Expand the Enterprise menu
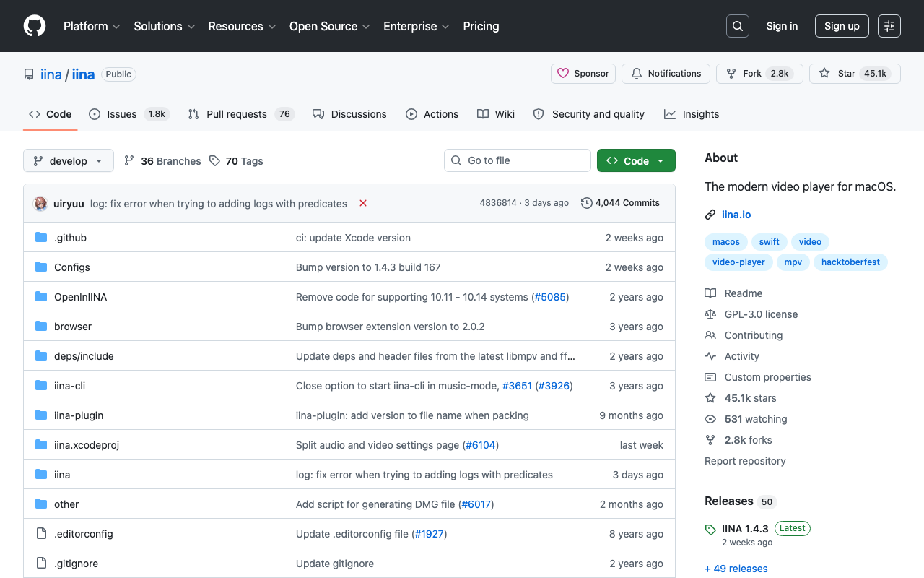This screenshot has height=578, width=924. (x=417, y=26)
